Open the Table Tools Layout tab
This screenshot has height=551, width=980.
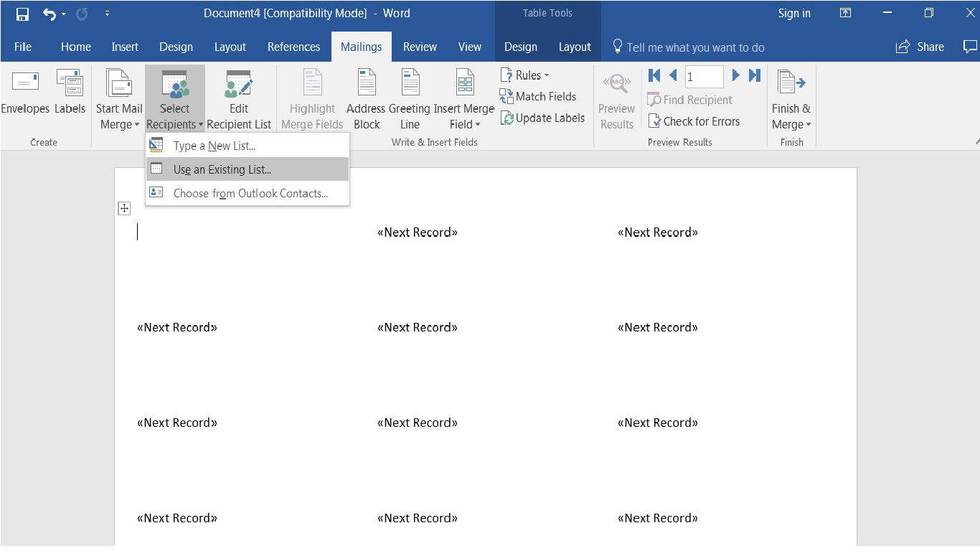pyautogui.click(x=574, y=47)
